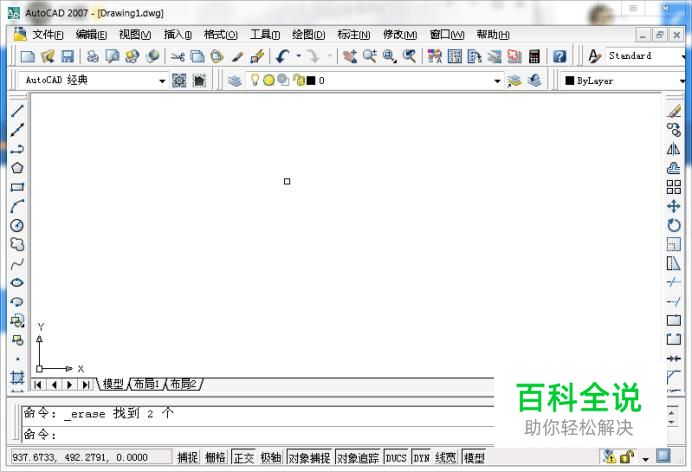The image size is (692, 472).
Task: Click the Undo arrow icon
Action: [282, 56]
